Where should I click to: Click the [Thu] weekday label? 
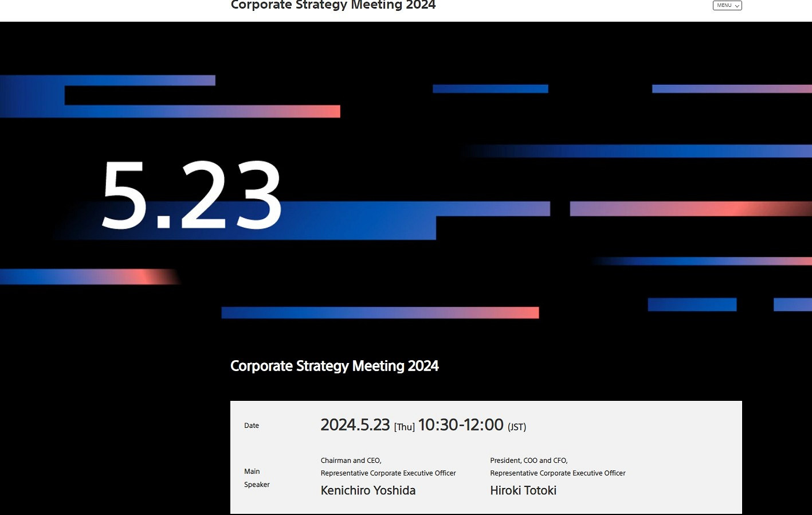[x=404, y=427]
